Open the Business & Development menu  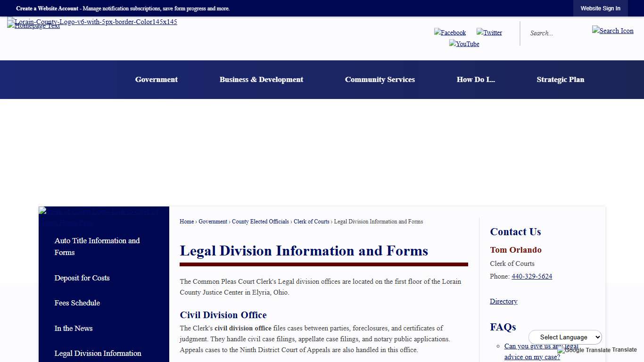261,80
